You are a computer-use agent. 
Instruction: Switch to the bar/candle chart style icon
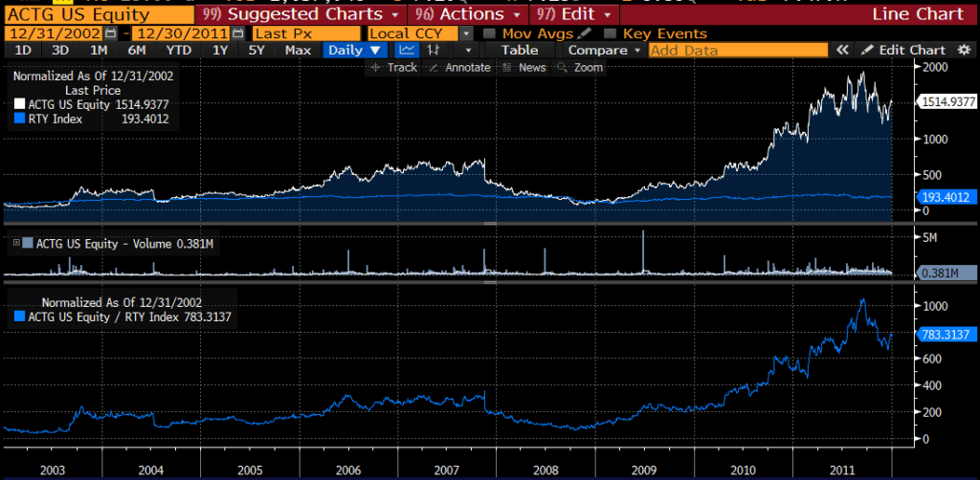[x=432, y=51]
